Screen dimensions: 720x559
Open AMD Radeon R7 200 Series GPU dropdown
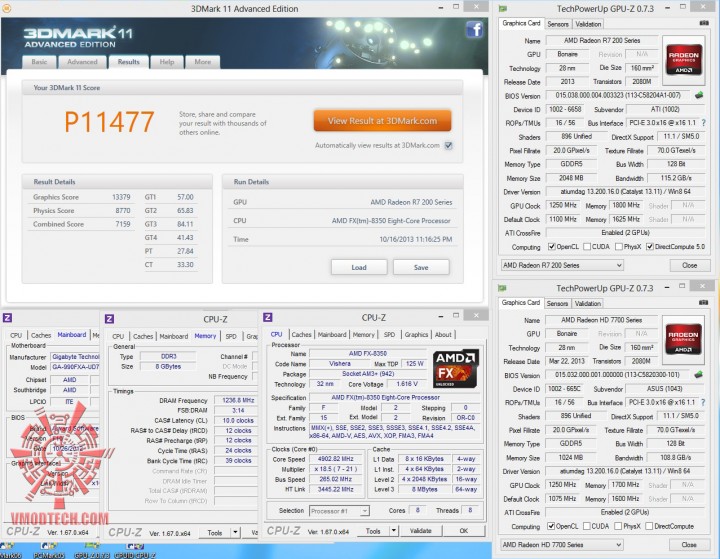[x=562, y=265]
